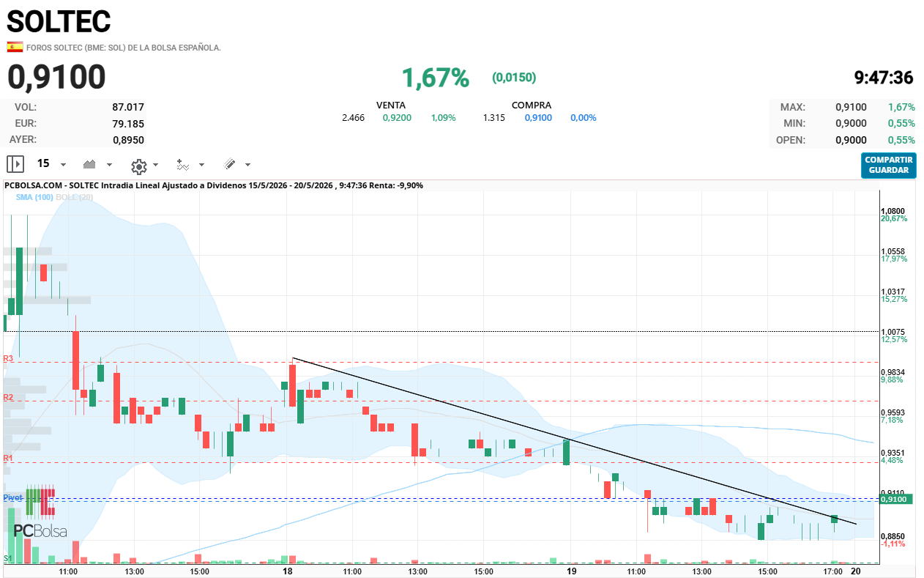Viewport: 924px width, 578px height.
Task: Click the 1,67% change beside the price
Action: (x=435, y=77)
